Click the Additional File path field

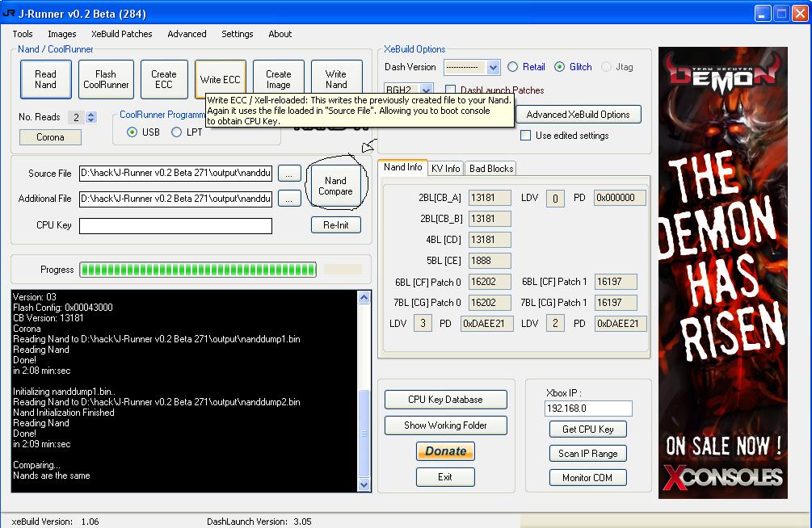(175, 199)
